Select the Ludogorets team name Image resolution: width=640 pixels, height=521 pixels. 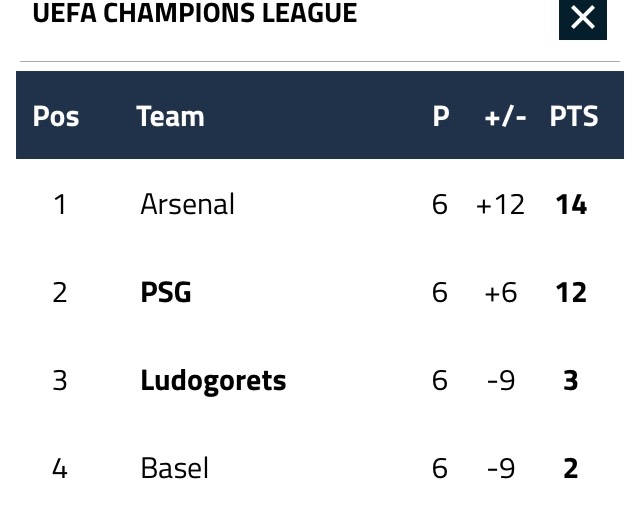tap(213, 380)
